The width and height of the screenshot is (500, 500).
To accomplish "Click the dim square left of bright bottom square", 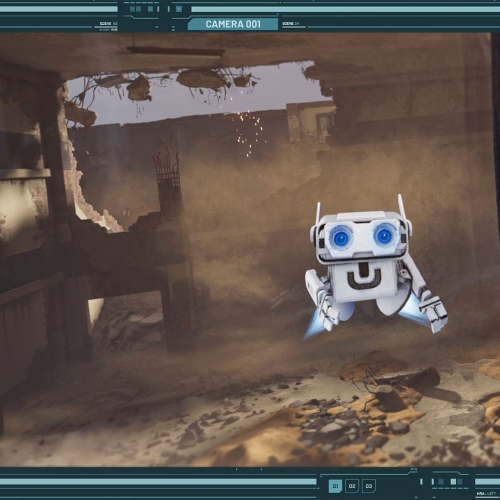I will coord(441,482).
